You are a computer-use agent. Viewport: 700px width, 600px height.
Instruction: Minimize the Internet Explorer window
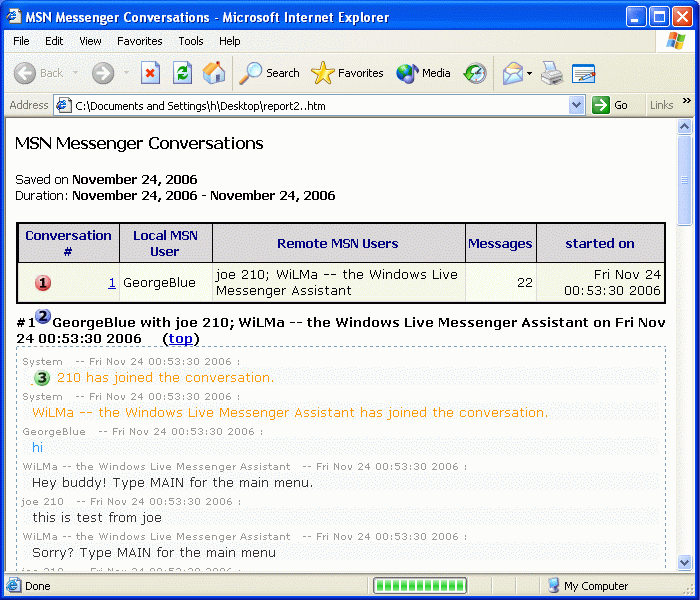635,17
